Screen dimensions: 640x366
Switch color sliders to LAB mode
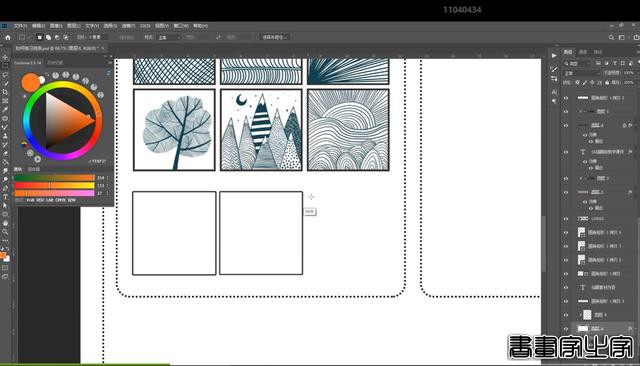pos(50,200)
